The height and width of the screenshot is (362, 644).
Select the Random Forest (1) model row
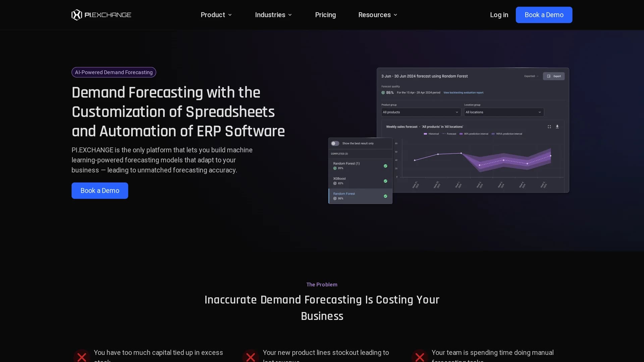[x=360, y=166]
